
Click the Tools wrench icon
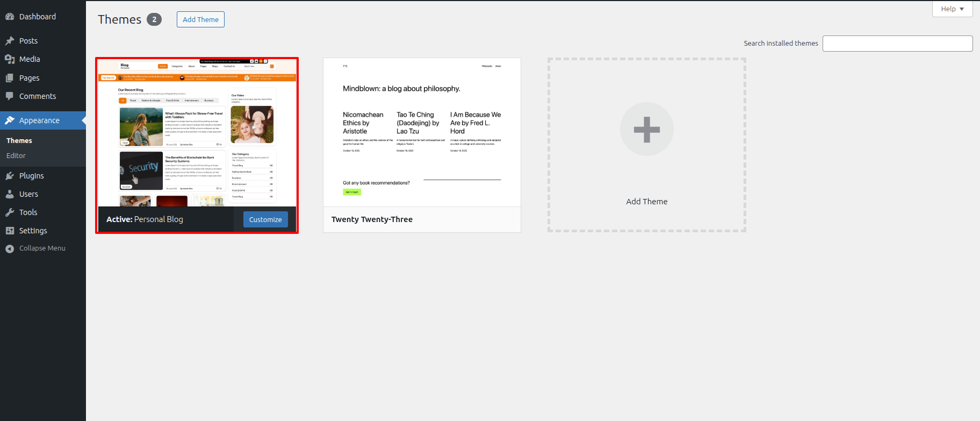tap(10, 212)
